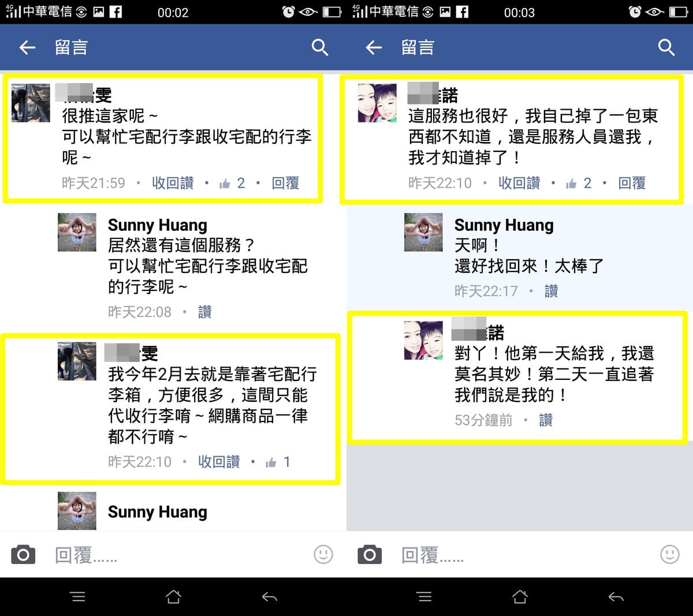Like the 53分鐘前 reply with 讚
693x616 pixels.
pos(546,420)
